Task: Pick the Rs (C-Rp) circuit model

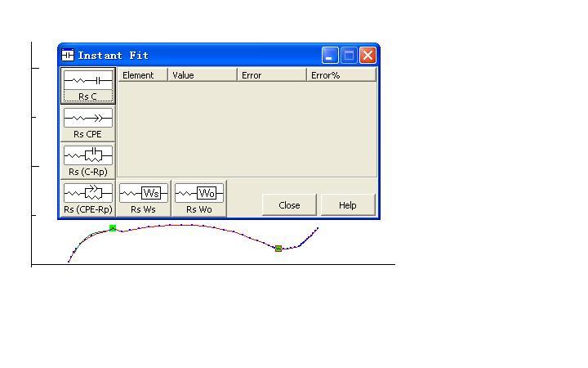Action: (87, 161)
